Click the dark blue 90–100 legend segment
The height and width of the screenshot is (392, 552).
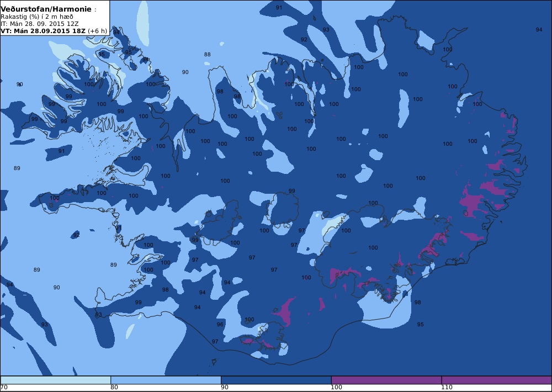coord(276,380)
